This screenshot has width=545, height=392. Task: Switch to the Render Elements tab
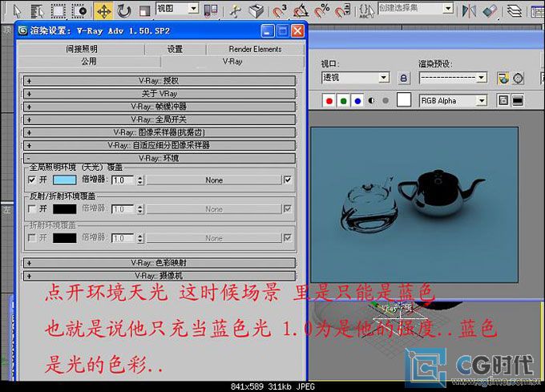click(x=255, y=50)
